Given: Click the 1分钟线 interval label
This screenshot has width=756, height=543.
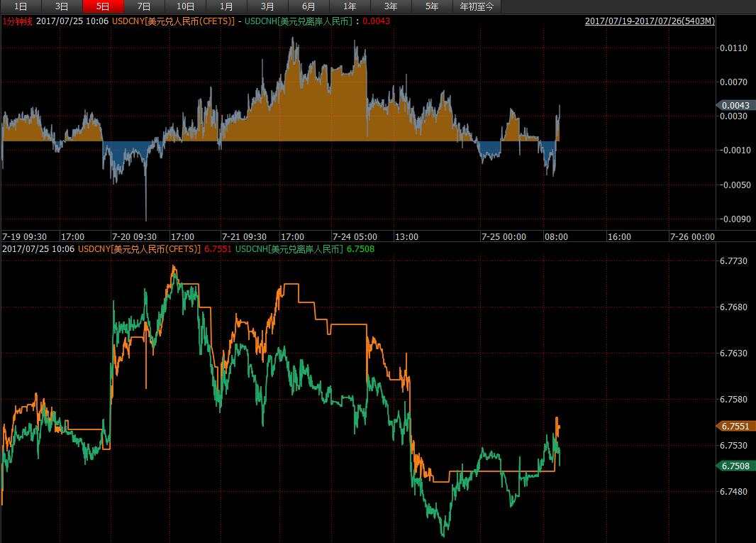Looking at the screenshot, I should tap(17, 21).
